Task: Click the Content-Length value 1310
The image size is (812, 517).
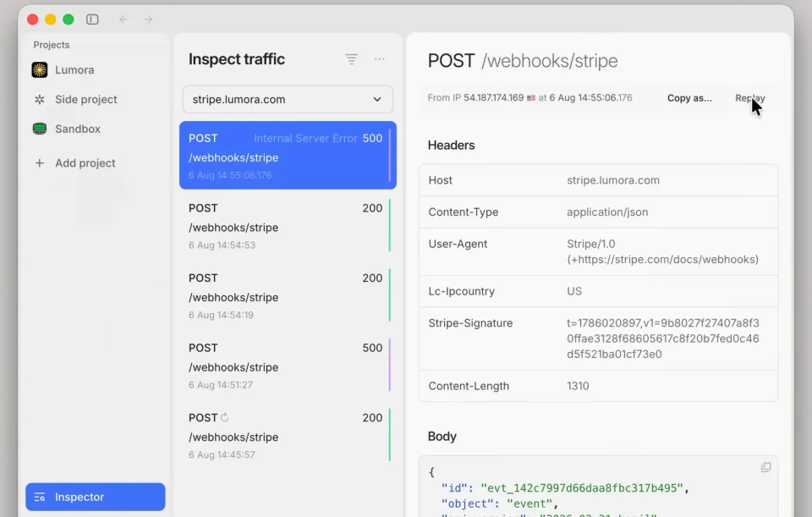Action: click(578, 386)
